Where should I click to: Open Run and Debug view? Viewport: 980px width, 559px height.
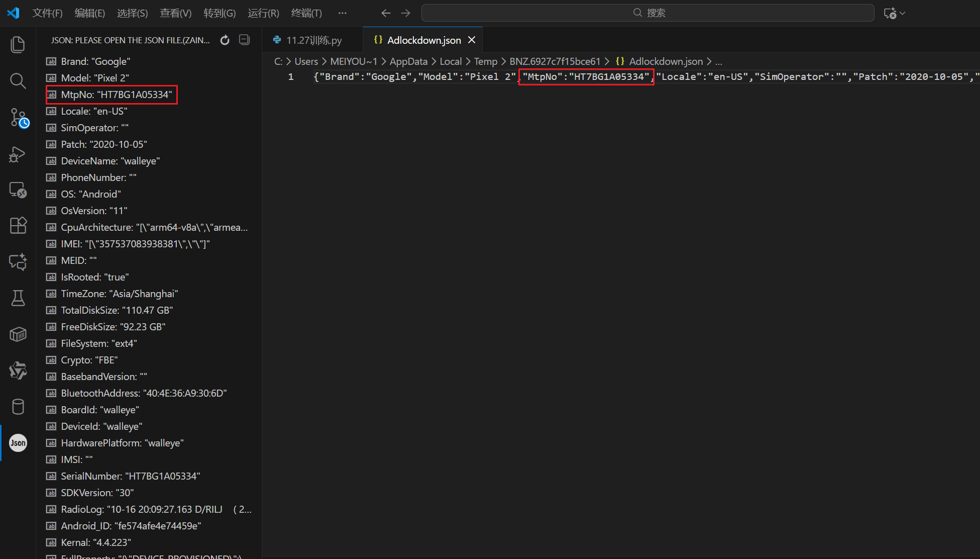18,154
